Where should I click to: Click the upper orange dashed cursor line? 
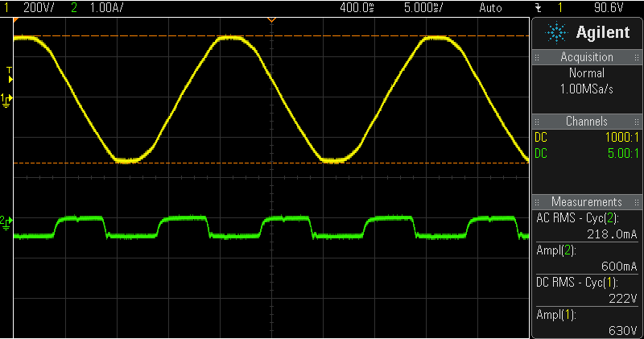tap(161, 36)
